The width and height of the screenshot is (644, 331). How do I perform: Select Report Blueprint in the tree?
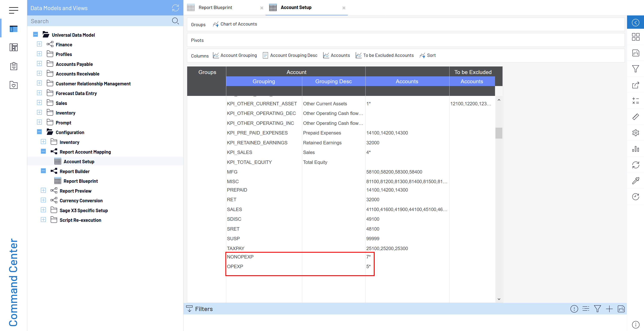pyautogui.click(x=80, y=181)
